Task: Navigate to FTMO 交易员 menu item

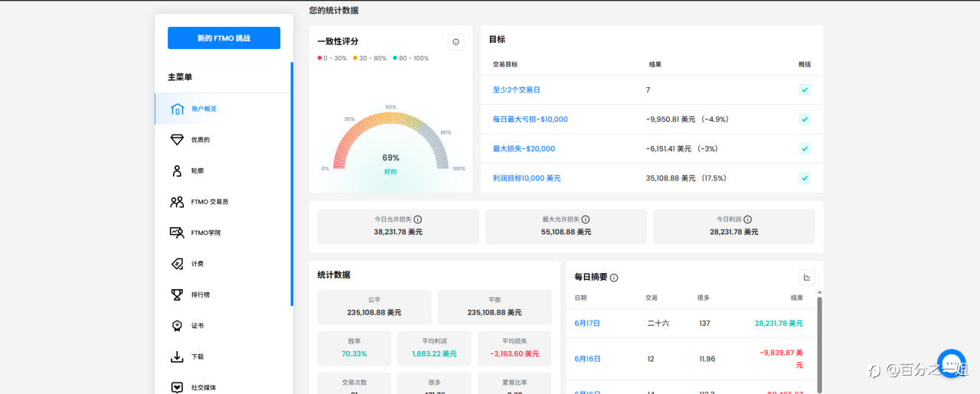Action: [x=210, y=202]
